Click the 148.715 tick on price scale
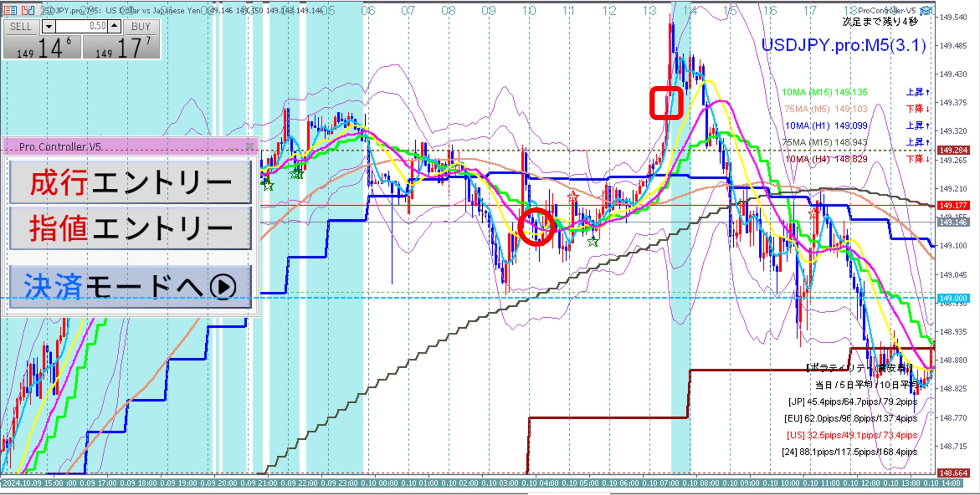The width and height of the screenshot is (980, 495). [x=953, y=446]
